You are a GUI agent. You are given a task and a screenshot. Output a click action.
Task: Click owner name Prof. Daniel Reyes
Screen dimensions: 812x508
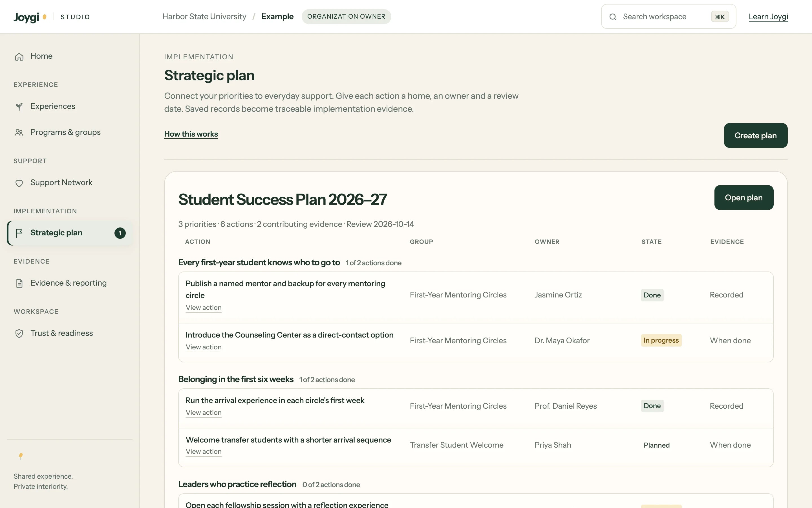[565, 406]
